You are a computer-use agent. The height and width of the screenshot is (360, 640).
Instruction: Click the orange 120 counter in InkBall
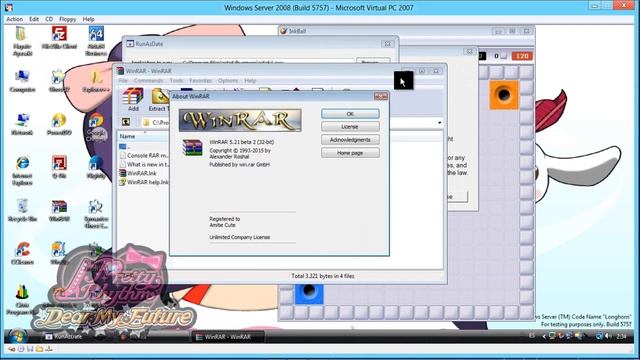(x=522, y=56)
